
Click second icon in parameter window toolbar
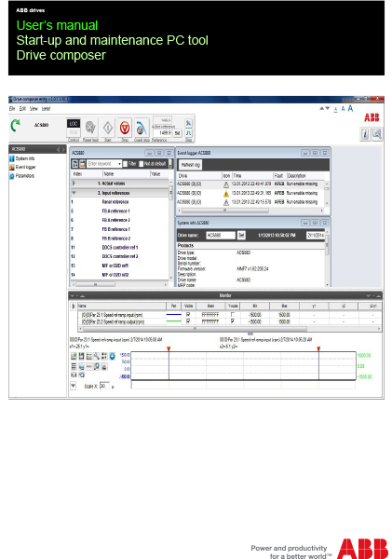82,164
